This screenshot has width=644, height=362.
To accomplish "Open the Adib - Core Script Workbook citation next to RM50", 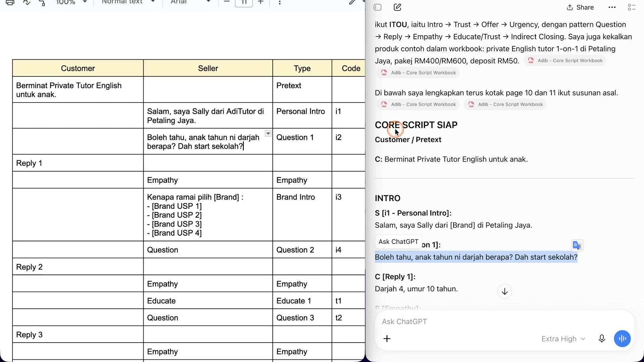I will pos(565,61).
